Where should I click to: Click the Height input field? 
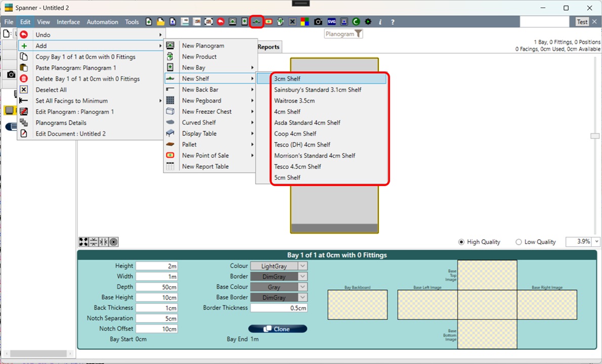pos(156,266)
